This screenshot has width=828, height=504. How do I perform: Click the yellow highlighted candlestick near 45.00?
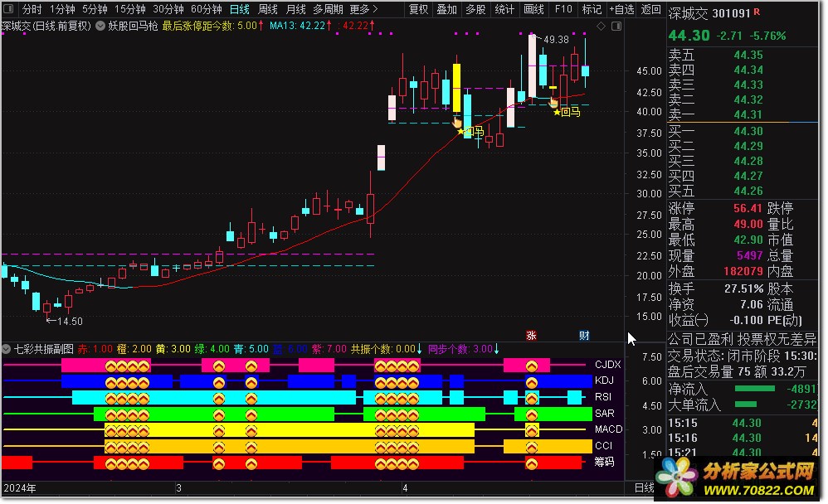coord(457,86)
